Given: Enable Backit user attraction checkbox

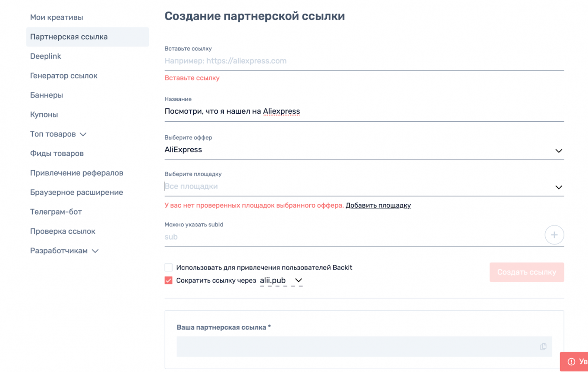Looking at the screenshot, I should tap(168, 267).
